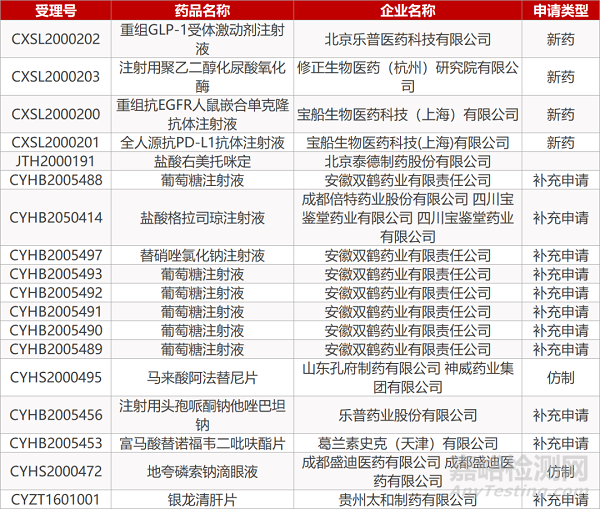Click company 葛兰素史克（天津）有限公司
Viewport: 600px width, 509px height.
pyautogui.click(x=408, y=443)
